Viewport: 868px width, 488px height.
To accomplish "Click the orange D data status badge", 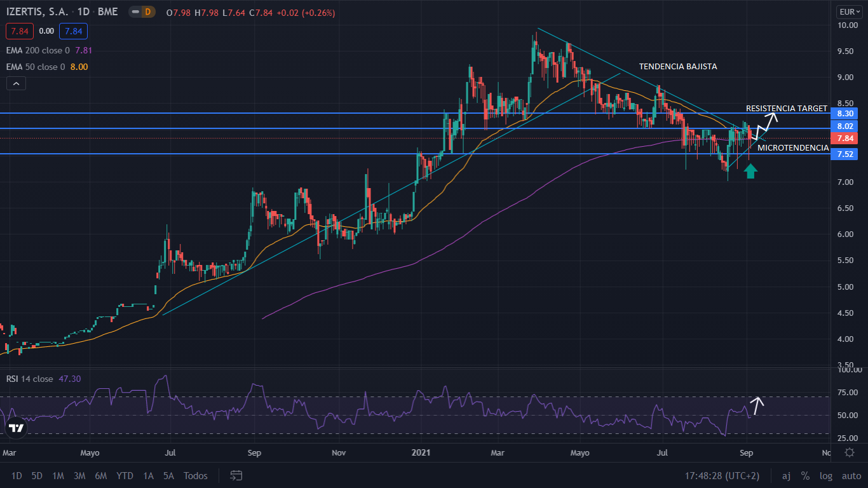I will coord(149,12).
